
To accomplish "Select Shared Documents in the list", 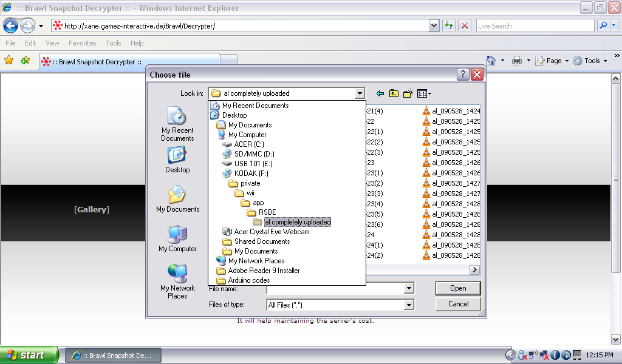I will pyautogui.click(x=262, y=241).
